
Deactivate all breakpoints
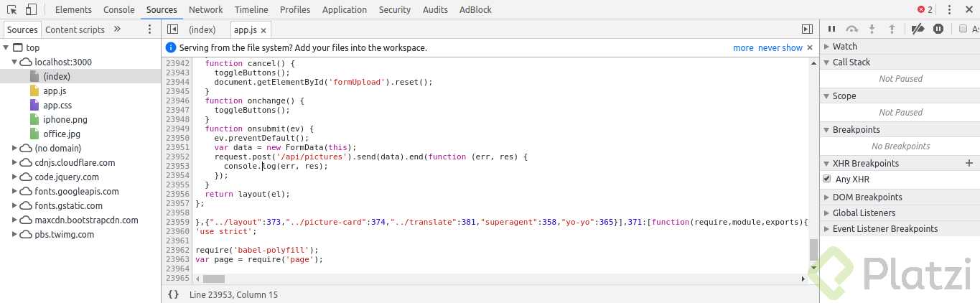coord(917,29)
